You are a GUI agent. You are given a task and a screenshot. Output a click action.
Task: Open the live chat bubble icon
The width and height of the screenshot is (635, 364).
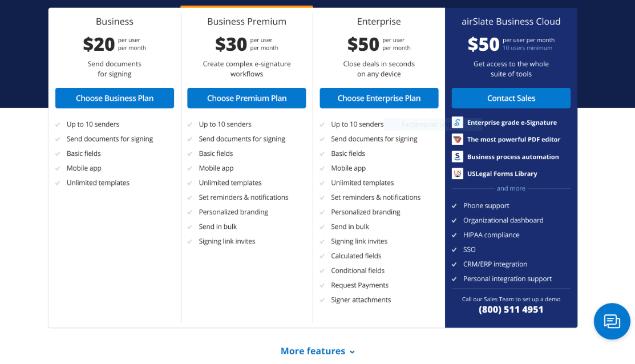click(612, 321)
